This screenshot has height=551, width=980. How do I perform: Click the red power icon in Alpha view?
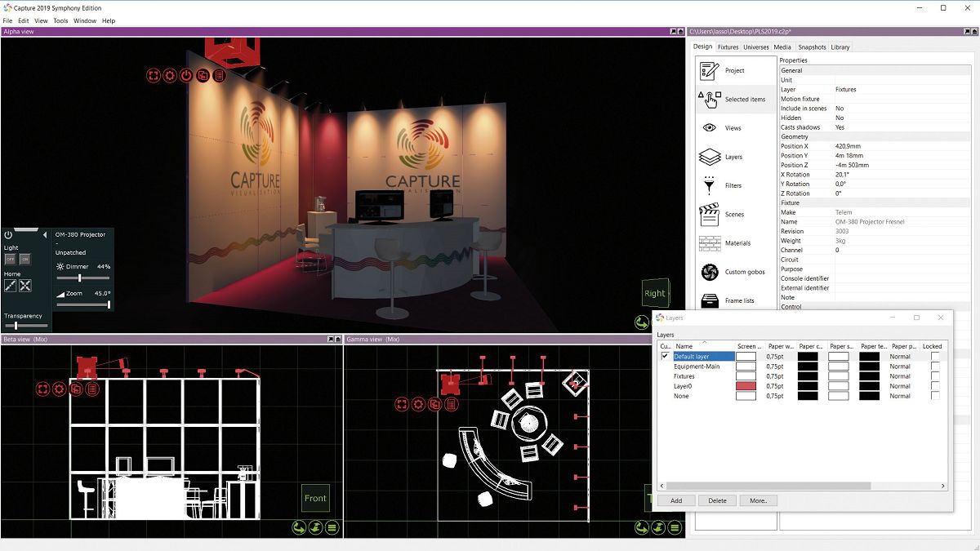(186, 76)
